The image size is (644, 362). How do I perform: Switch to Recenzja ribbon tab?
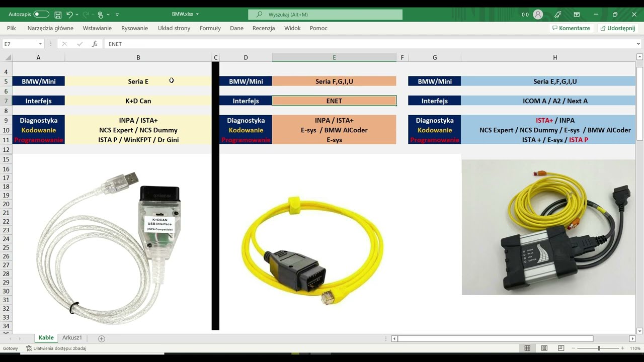pyautogui.click(x=264, y=28)
